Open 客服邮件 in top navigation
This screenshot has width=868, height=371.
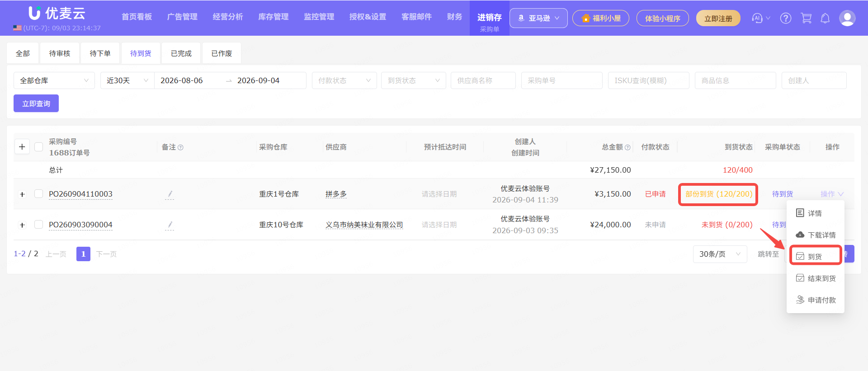(417, 17)
